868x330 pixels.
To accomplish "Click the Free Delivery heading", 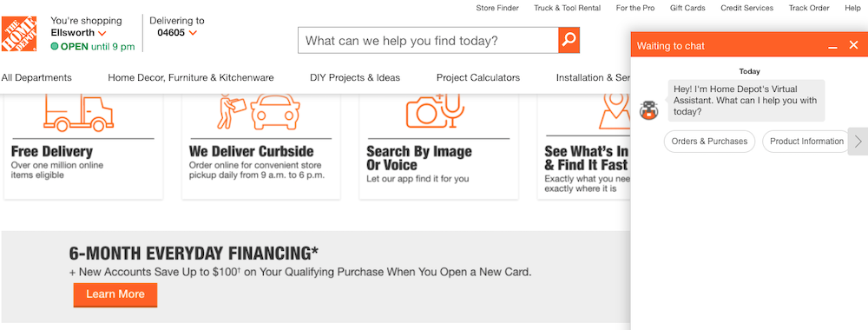I will coord(52,152).
